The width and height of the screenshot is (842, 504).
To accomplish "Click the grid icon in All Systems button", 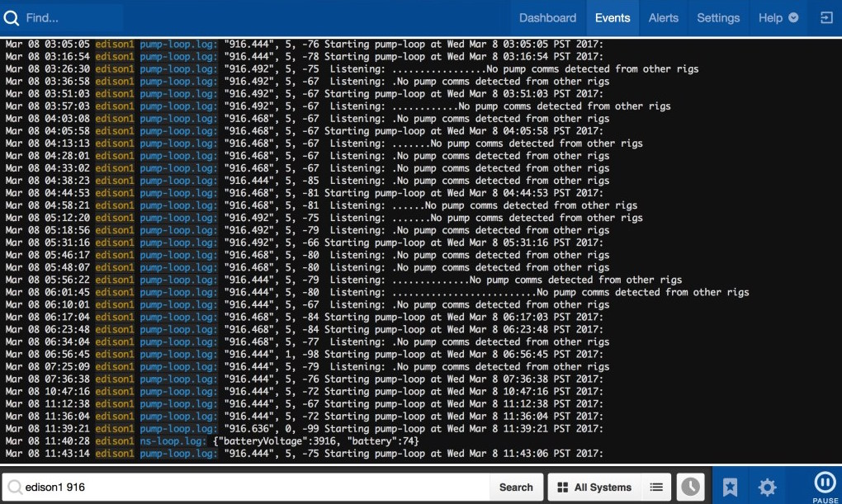I will (563, 488).
